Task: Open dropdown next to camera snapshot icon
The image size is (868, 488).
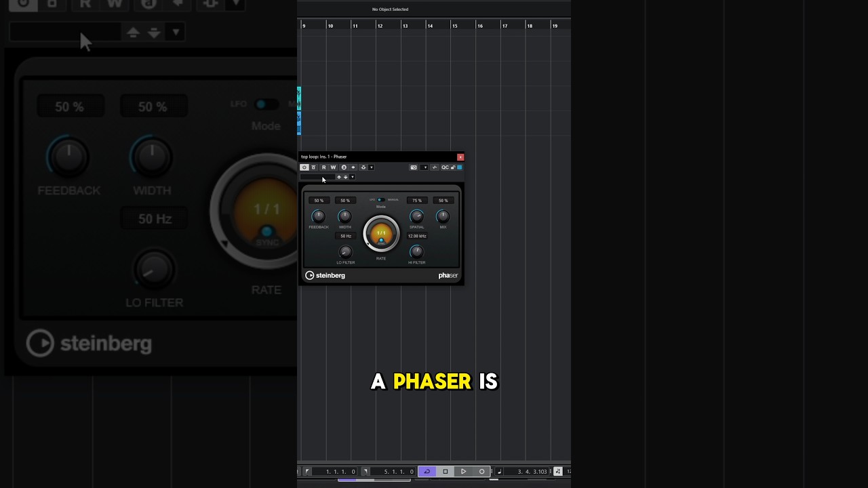Action: point(425,167)
